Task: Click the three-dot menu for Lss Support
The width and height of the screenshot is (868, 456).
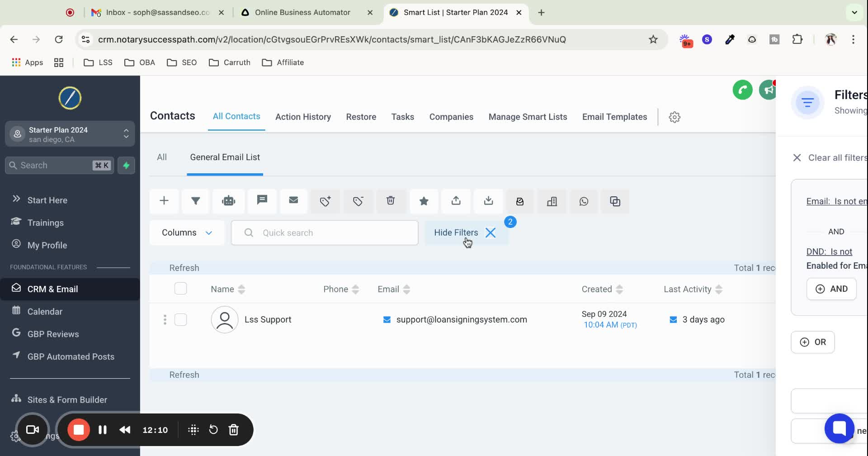Action: [165, 319]
